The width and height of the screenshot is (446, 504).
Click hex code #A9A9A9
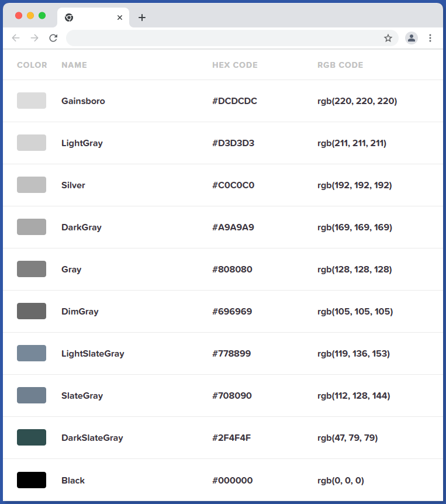pos(233,227)
